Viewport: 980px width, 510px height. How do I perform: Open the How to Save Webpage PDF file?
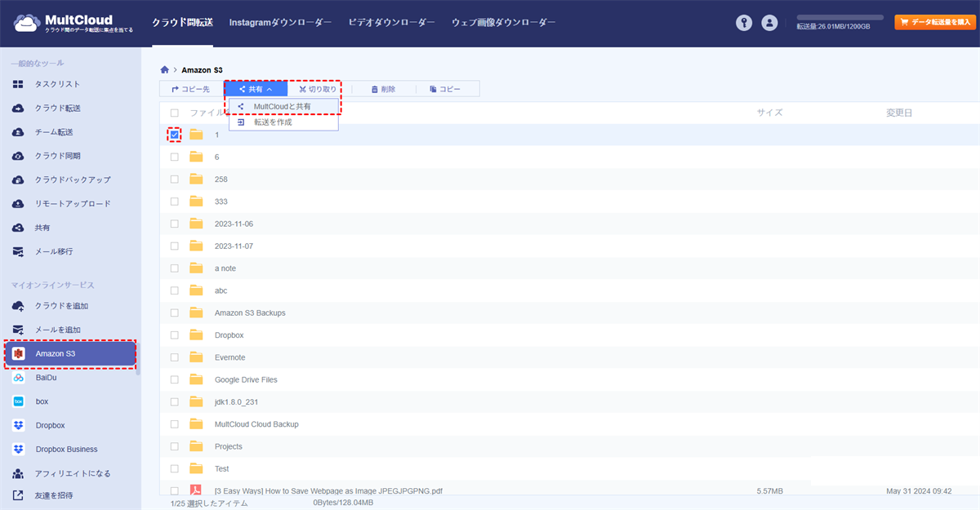tap(328, 491)
